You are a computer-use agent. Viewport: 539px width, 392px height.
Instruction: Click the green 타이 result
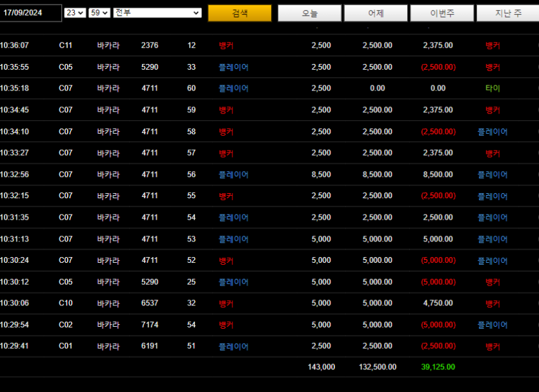pos(493,88)
